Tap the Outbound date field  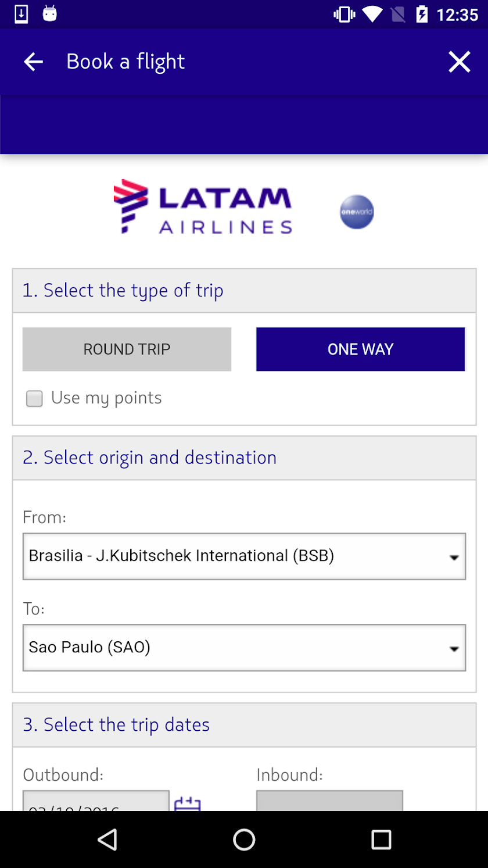point(96,802)
